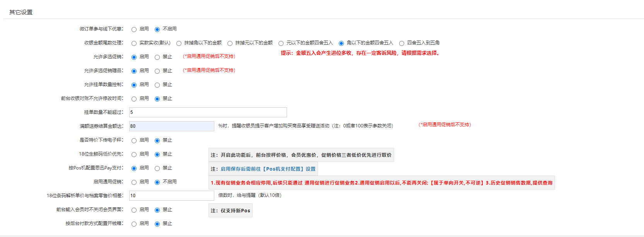The width and height of the screenshot is (644, 237).
Task: Enable 前台收银对账不允许修改时间
Action: 134,99
